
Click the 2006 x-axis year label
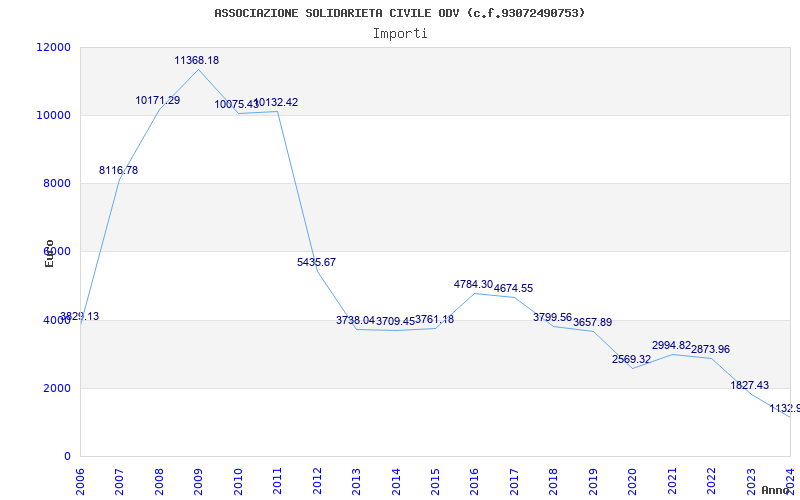tap(80, 480)
